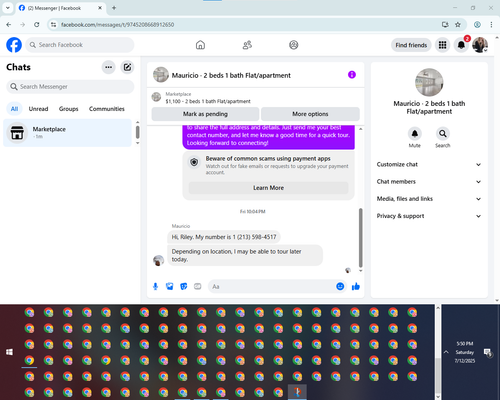View site information icon in address bar
The width and height of the screenshot is (500, 400).
pyautogui.click(x=54, y=25)
